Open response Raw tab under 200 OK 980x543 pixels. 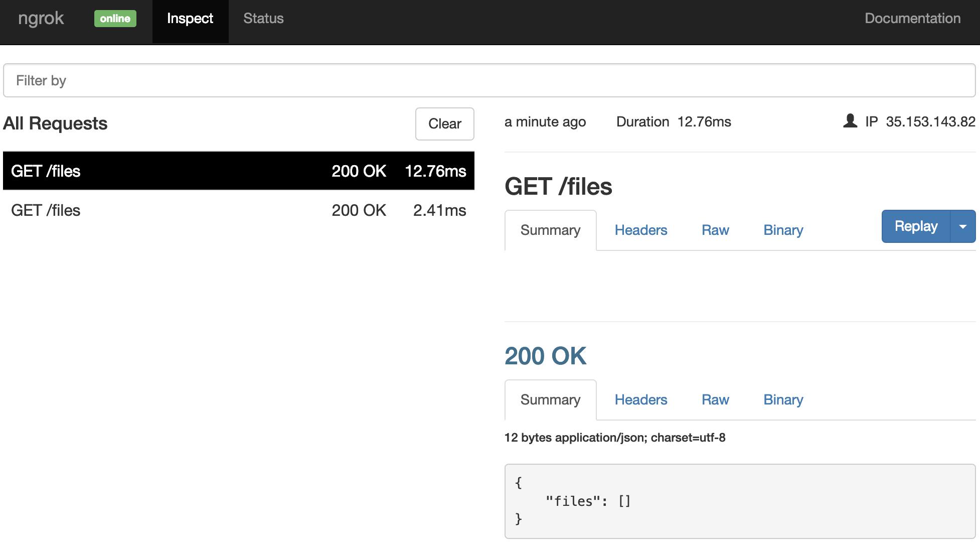point(715,400)
